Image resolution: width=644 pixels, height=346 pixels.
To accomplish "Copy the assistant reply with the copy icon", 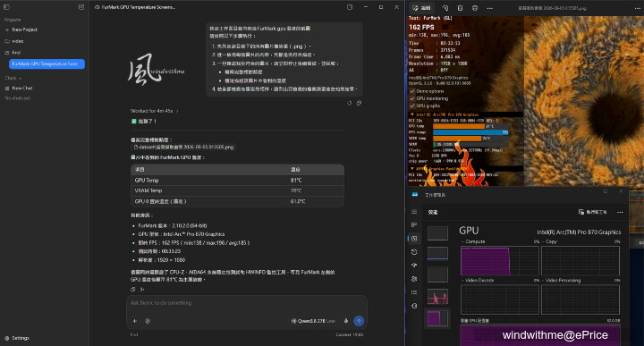I will pos(132,290).
